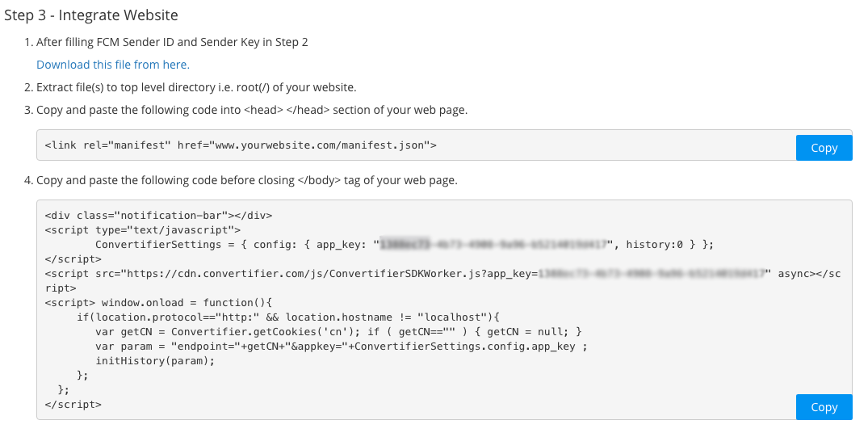The image size is (868, 437).
Task: Click the instruction about closing </body> tag
Action: (247, 181)
